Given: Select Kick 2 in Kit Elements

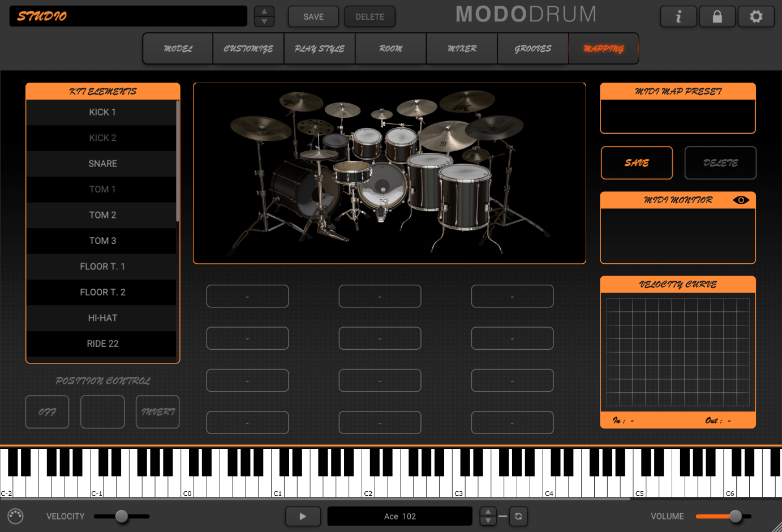Looking at the screenshot, I should (102, 138).
